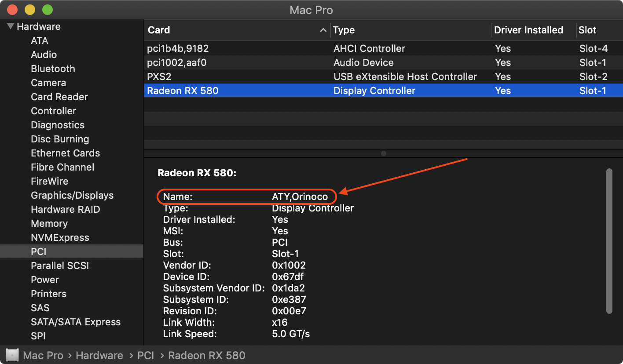Open the NVMExpress section
The width and height of the screenshot is (623, 364).
click(x=60, y=237)
